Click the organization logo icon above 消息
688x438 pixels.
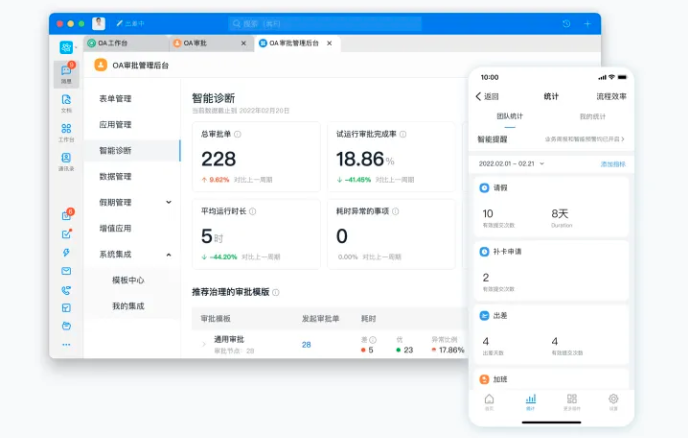point(66,47)
